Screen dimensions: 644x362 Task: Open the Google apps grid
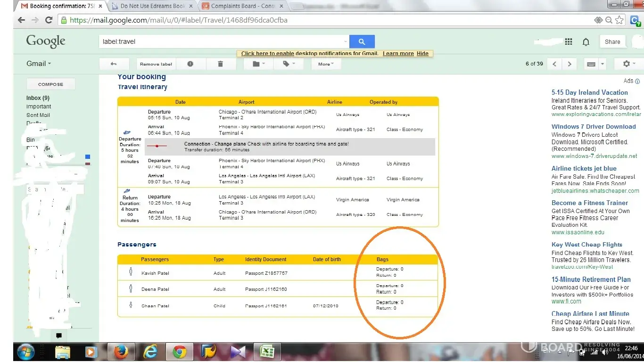pyautogui.click(x=568, y=41)
